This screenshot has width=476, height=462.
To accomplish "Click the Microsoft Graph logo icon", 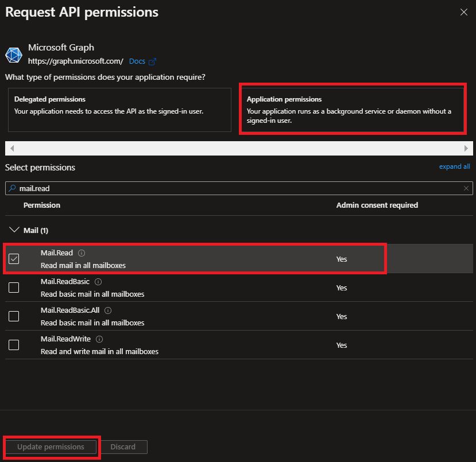I will point(14,55).
